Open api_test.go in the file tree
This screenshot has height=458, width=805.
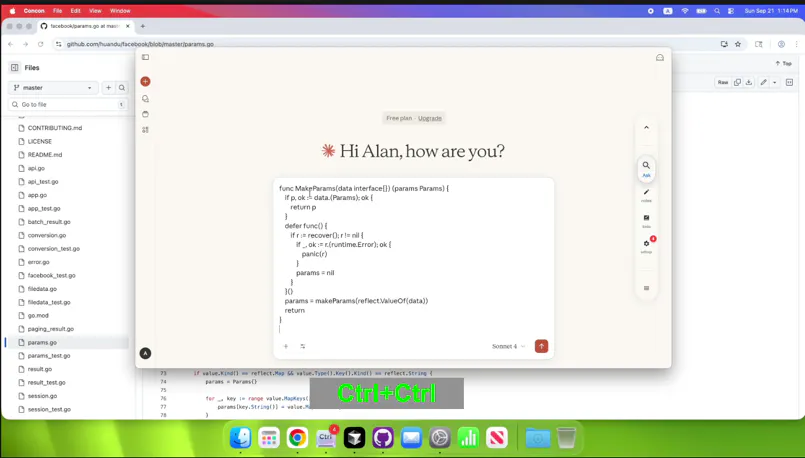pyautogui.click(x=43, y=181)
